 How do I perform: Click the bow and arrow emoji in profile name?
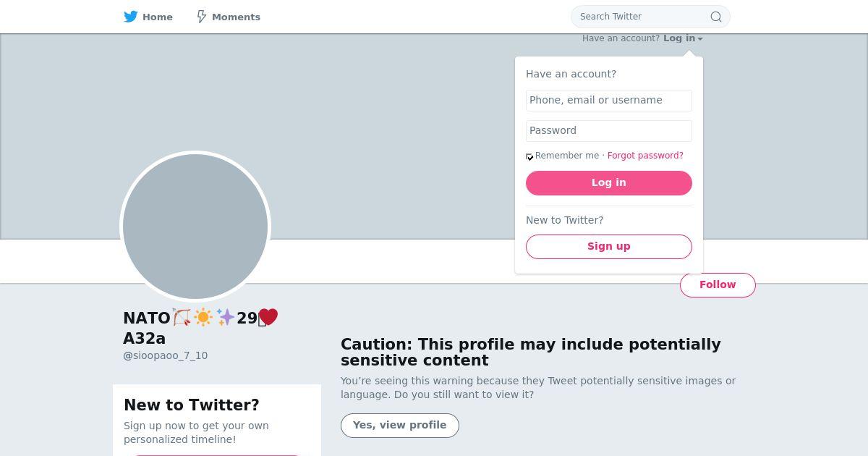[x=182, y=317]
